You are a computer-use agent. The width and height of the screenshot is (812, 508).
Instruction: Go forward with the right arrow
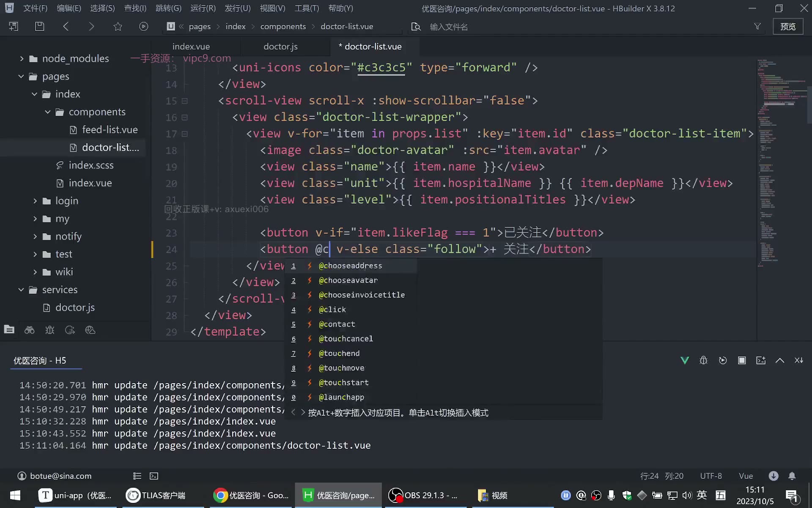tap(91, 26)
